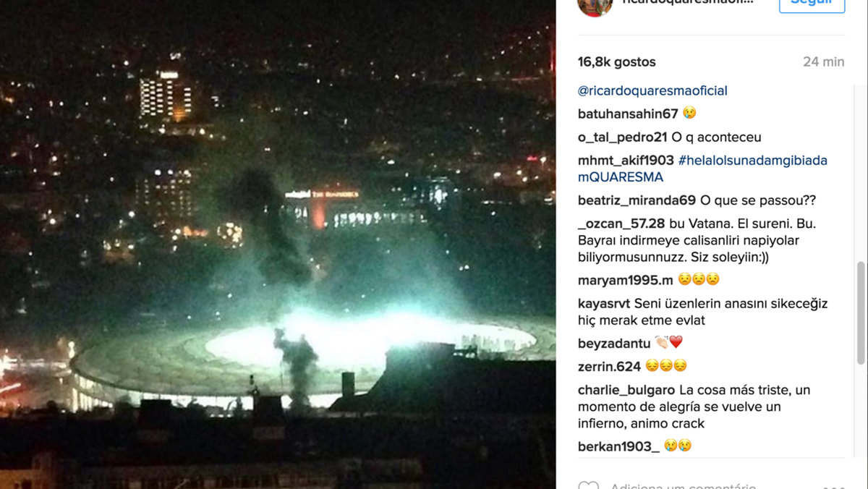Screen dimensions: 868x489
Task: Open batuhansahin67 commenter profile
Action: click(628, 114)
